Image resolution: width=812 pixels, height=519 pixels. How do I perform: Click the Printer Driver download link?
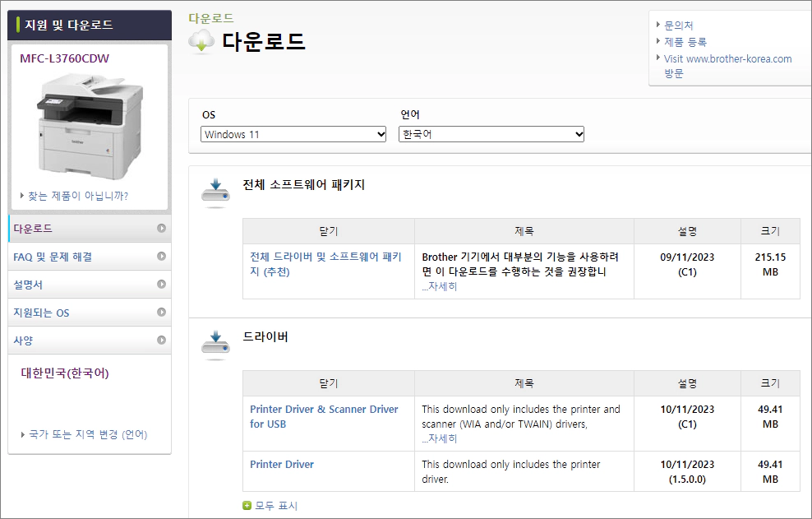click(x=282, y=465)
